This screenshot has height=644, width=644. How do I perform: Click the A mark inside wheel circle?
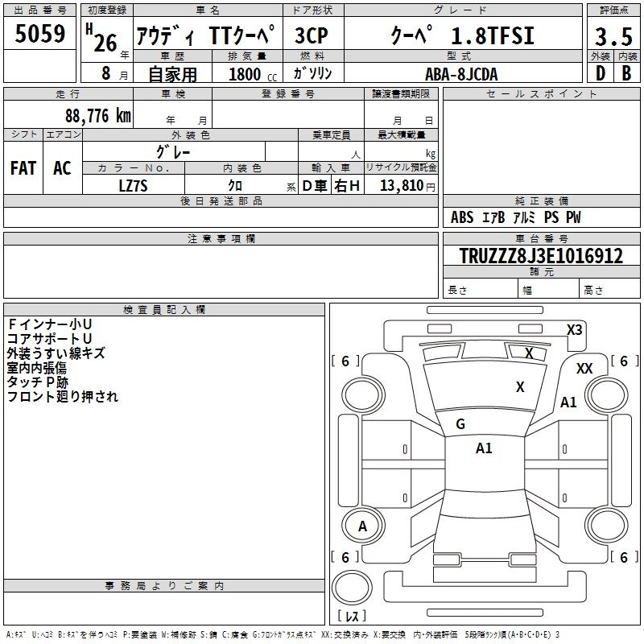tap(362, 526)
